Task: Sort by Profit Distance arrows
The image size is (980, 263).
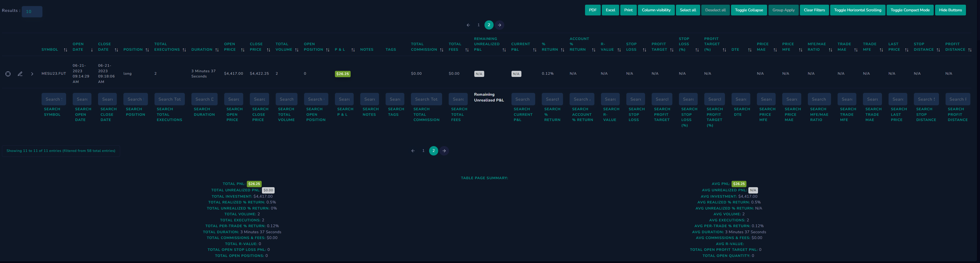Action: pyautogui.click(x=970, y=50)
